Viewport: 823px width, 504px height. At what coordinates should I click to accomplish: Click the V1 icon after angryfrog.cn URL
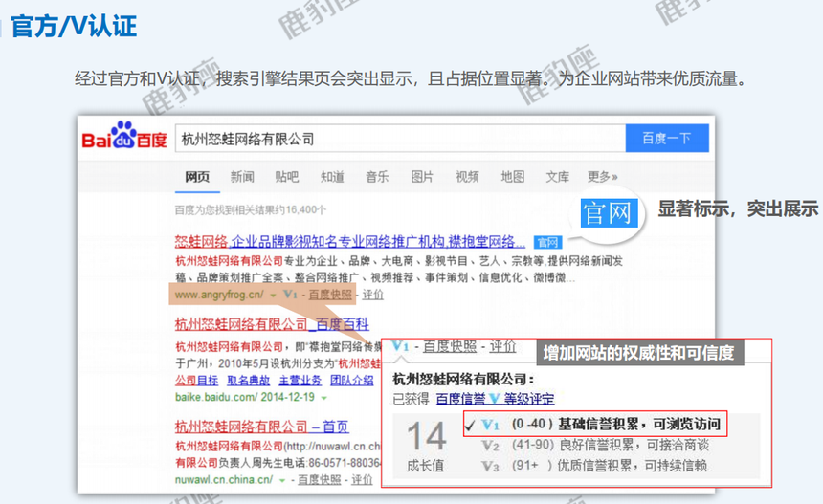point(290,295)
